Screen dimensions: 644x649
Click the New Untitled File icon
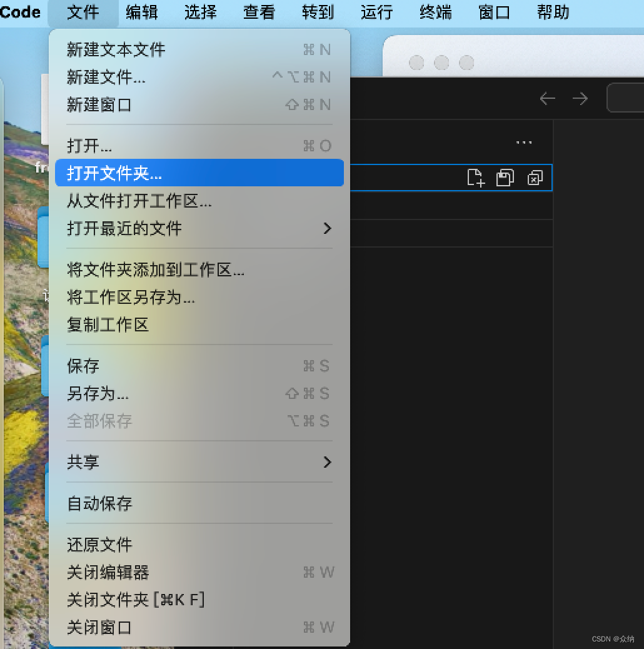pos(476,178)
